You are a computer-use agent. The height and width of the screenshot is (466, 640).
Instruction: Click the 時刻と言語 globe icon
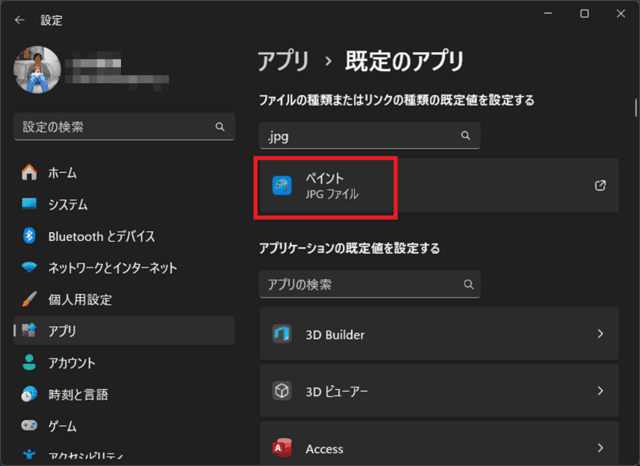click(30, 394)
